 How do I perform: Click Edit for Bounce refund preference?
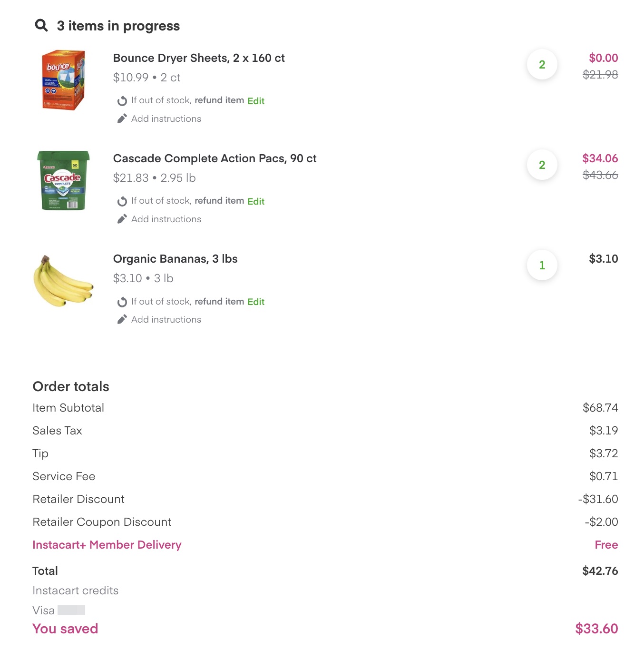[256, 101]
